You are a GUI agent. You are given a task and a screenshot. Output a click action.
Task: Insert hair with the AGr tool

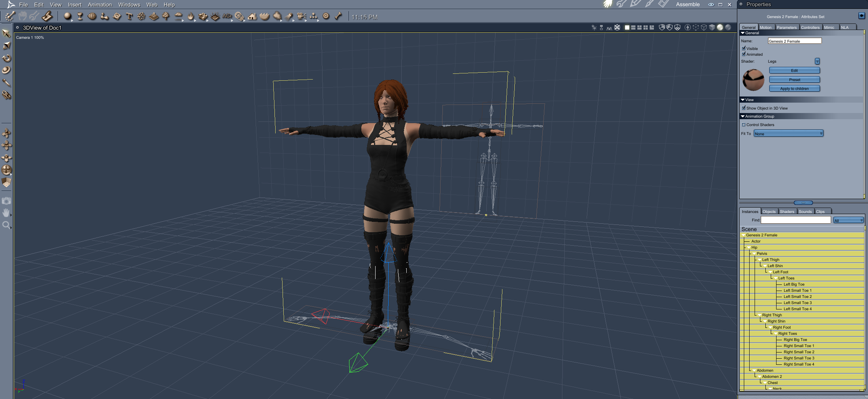[227, 17]
